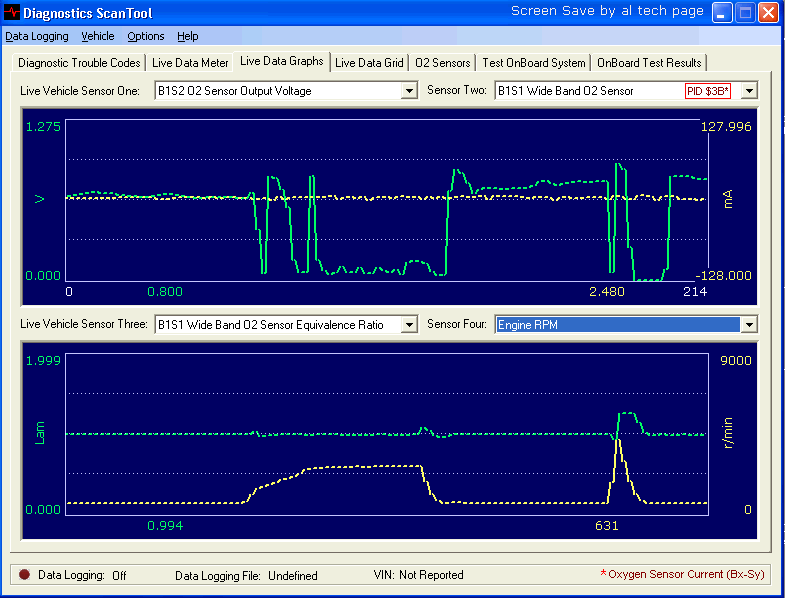Viewport: 785px width, 598px height.
Task: Expand the Live Vehicle Sensor One dropdown
Action: point(408,91)
